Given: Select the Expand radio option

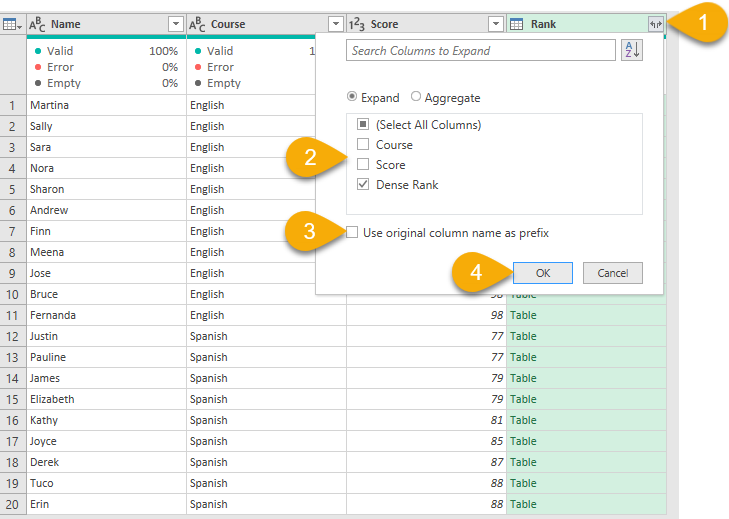Looking at the screenshot, I should [352, 98].
